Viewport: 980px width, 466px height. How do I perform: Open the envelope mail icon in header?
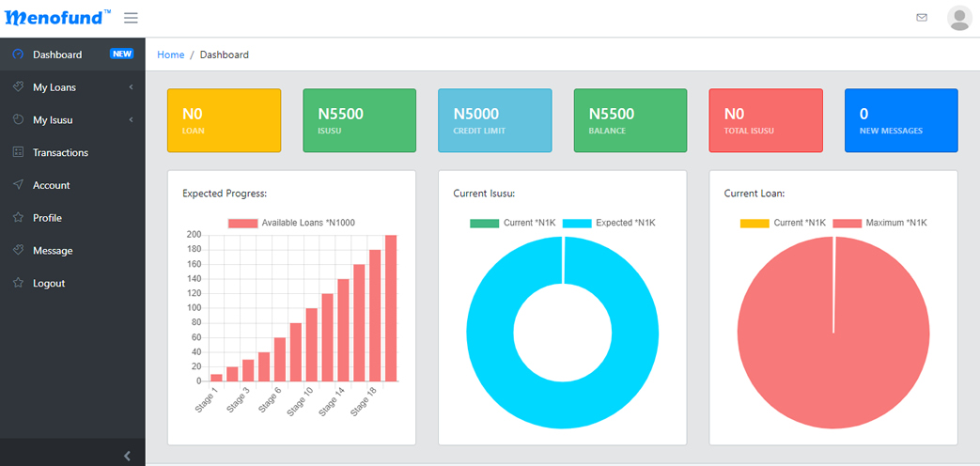[x=922, y=18]
